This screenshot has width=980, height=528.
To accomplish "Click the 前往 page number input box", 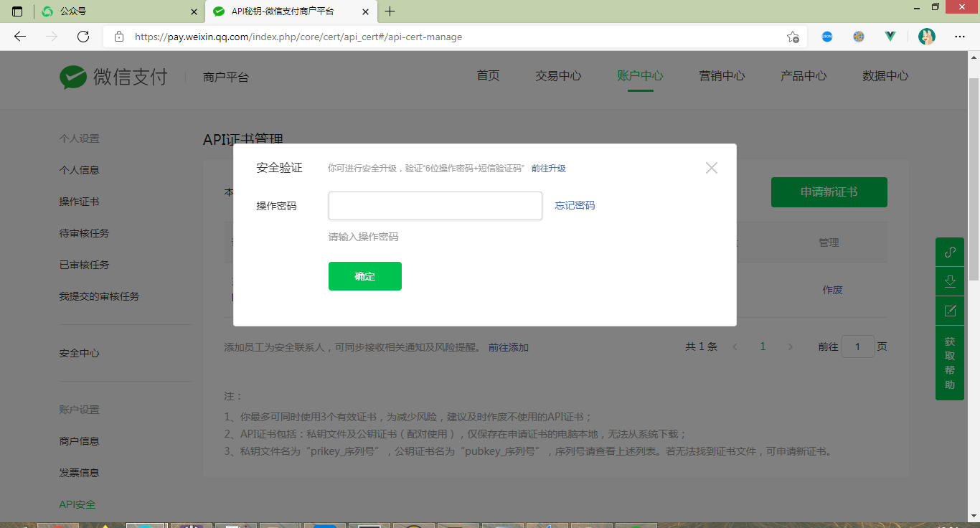I will 858,346.
